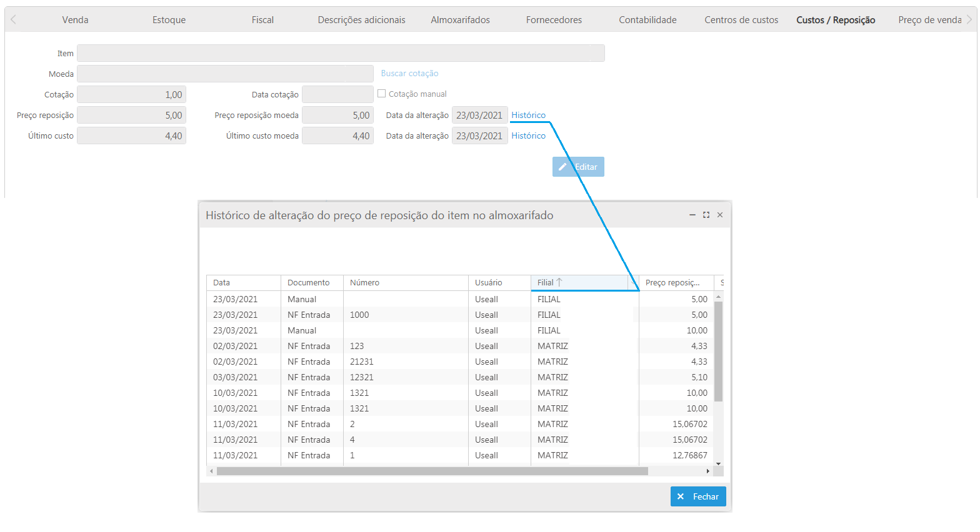Image resolution: width=980 pixels, height=532 pixels.
Task: Click the Moeda input field
Action: [x=225, y=74]
